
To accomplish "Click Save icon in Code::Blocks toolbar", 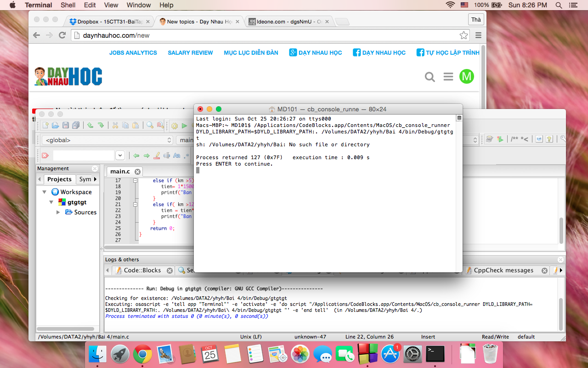I will (66, 125).
